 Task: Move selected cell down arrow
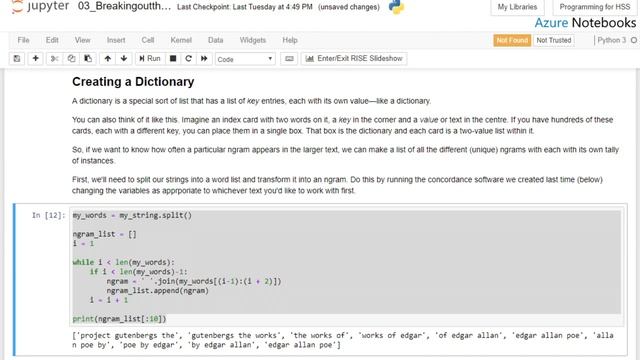point(124,58)
